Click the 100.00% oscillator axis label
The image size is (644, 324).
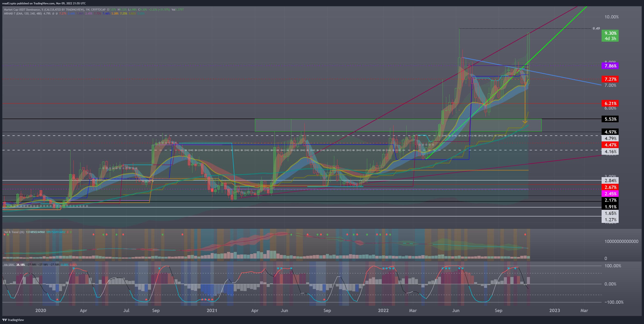click(613, 266)
